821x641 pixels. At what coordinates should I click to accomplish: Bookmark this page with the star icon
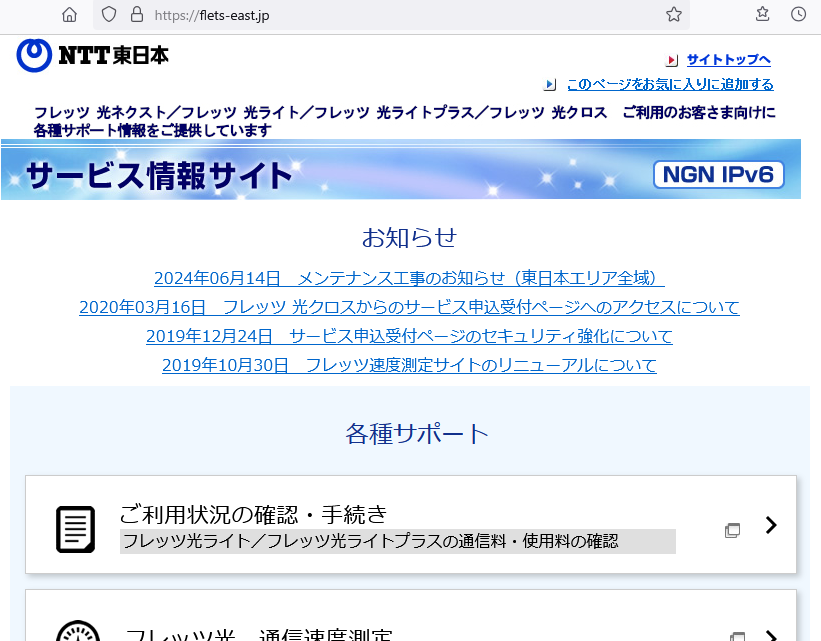pos(673,15)
